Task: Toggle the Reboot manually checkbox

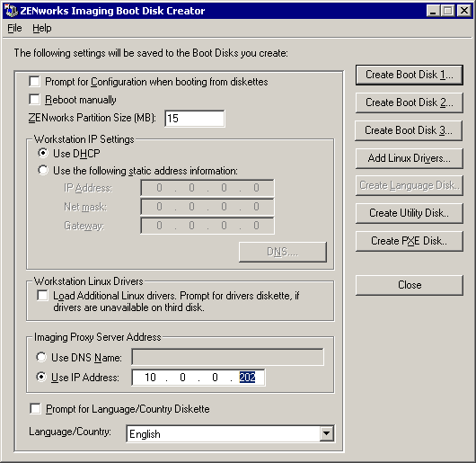Action: coord(34,100)
